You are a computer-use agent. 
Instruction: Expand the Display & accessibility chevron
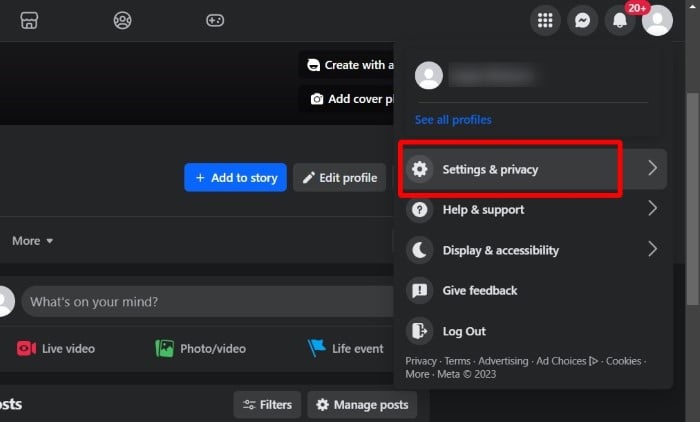(652, 249)
